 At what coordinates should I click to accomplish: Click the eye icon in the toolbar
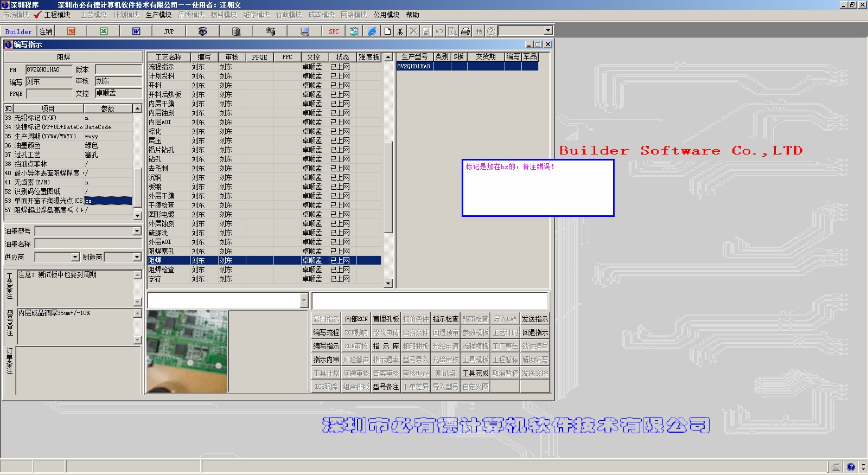point(202,31)
